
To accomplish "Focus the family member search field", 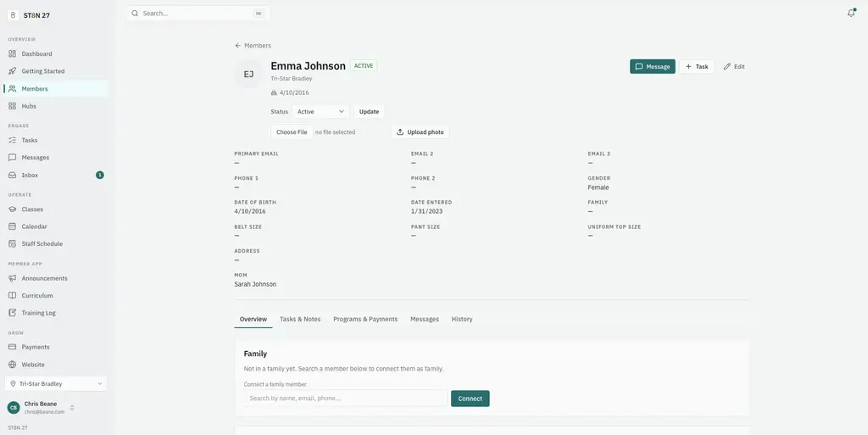I will pos(346,398).
